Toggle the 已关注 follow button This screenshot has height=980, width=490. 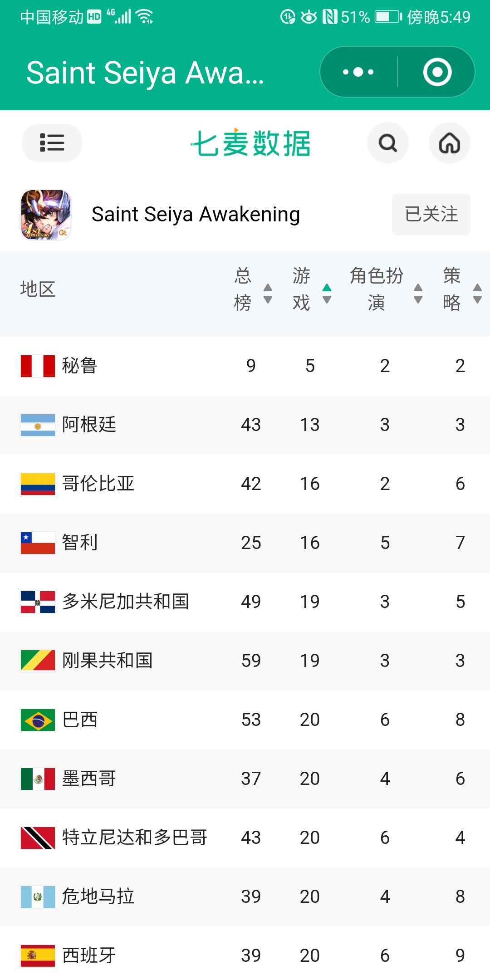pos(431,215)
